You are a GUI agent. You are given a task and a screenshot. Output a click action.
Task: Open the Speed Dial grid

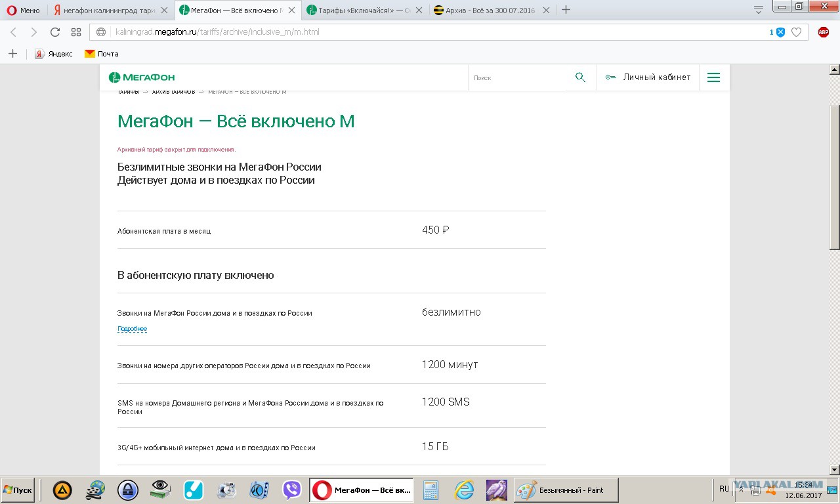tap(76, 32)
